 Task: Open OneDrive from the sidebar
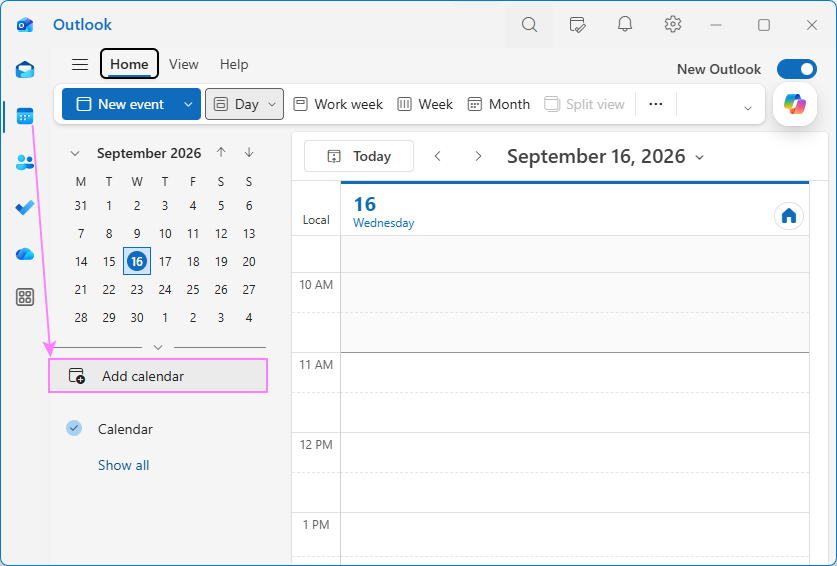[x=25, y=254]
